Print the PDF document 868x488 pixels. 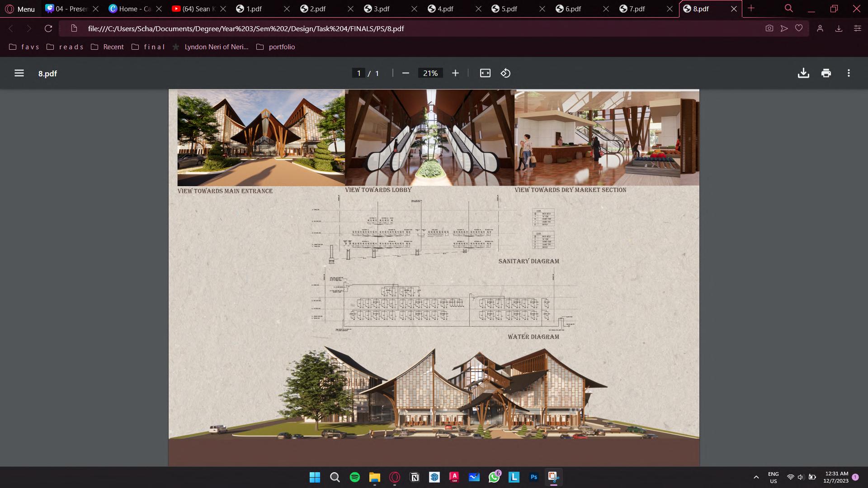(x=826, y=73)
